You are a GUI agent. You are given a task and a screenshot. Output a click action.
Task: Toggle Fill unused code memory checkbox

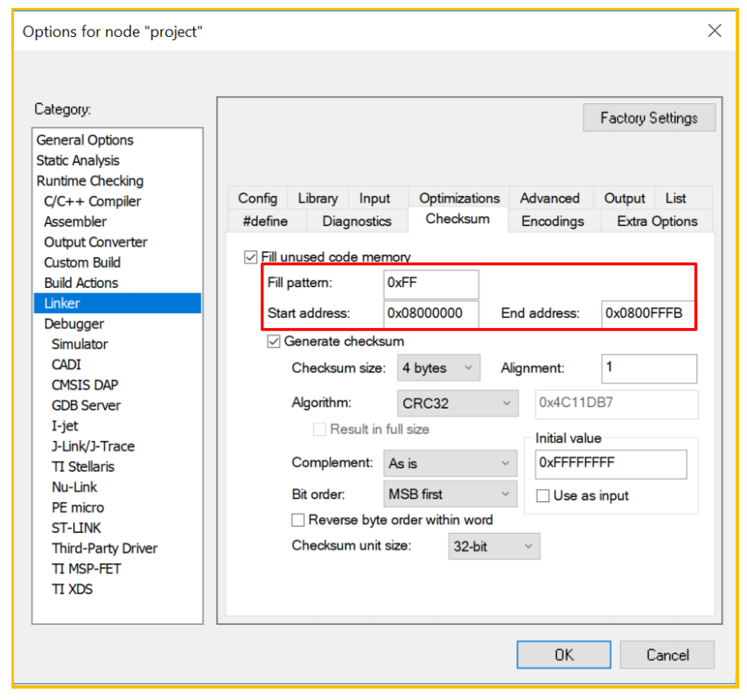click(250, 257)
